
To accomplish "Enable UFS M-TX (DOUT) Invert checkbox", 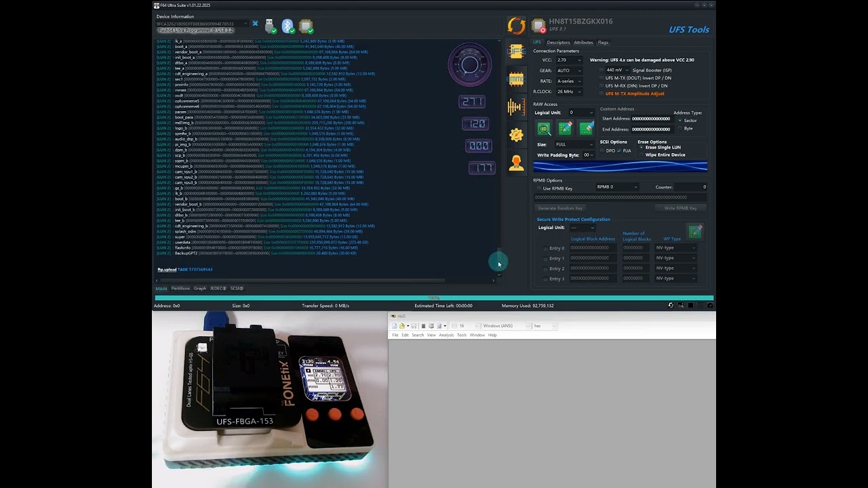I will click(x=601, y=78).
